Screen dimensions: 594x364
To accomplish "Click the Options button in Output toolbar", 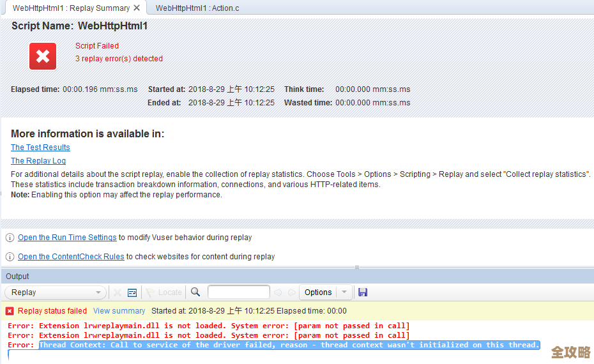I will pos(318,292).
